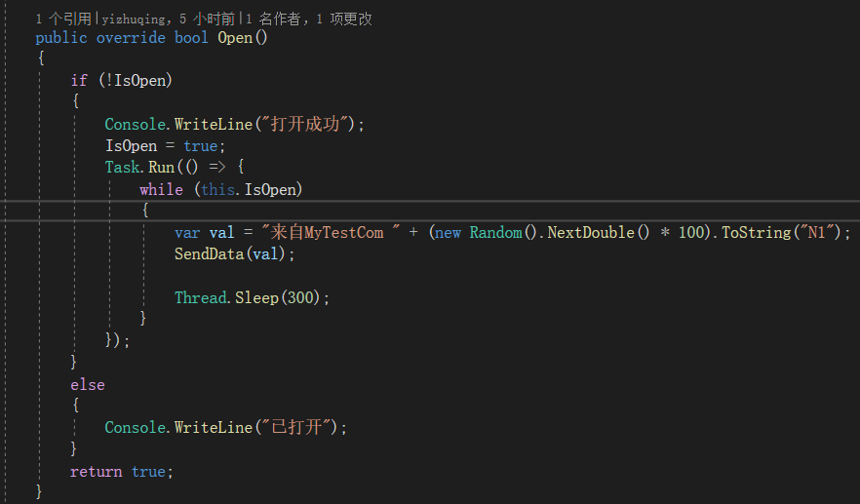This screenshot has width=860, height=504.
Task: Open the '1 个引用' CodeLens reference link
Action: point(63,19)
